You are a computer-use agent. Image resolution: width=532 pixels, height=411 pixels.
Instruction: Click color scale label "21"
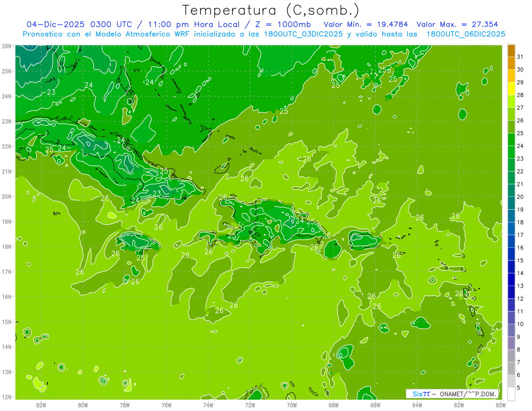click(x=520, y=184)
